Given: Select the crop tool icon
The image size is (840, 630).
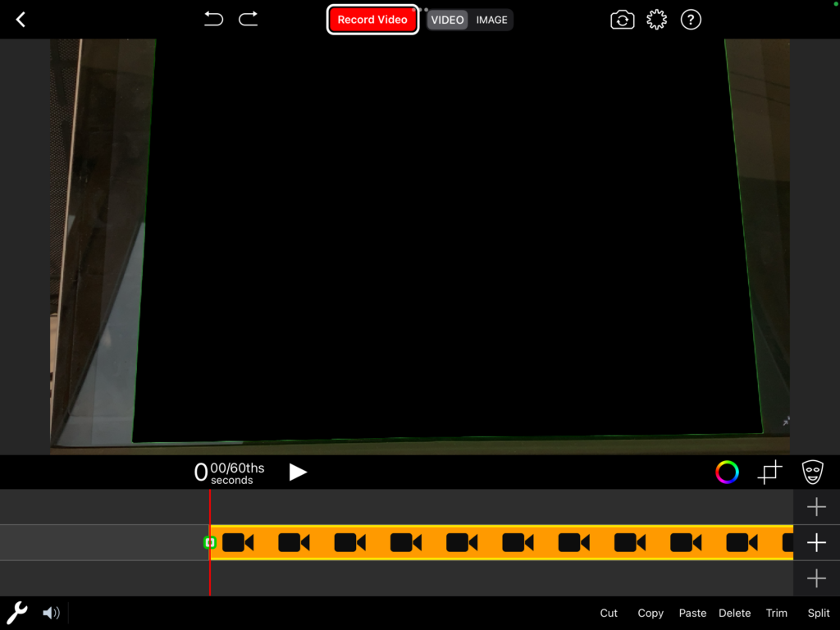Looking at the screenshot, I should [x=769, y=472].
